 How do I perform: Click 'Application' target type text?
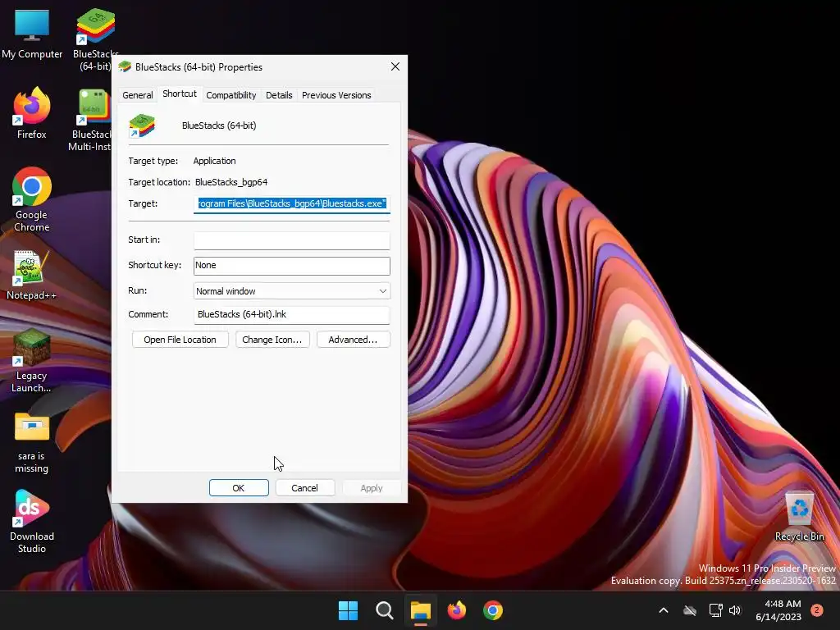[214, 161]
